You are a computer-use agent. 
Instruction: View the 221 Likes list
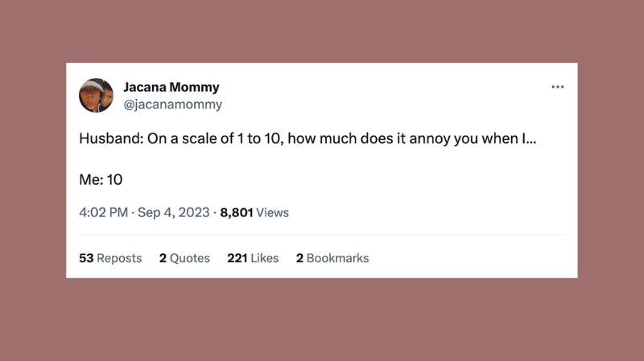pyautogui.click(x=253, y=258)
